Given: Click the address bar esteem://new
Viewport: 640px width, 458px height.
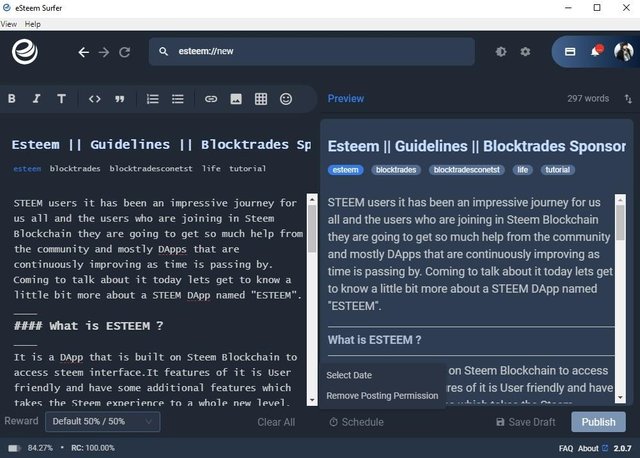Looking at the screenshot, I should pyautogui.click(x=312, y=51).
